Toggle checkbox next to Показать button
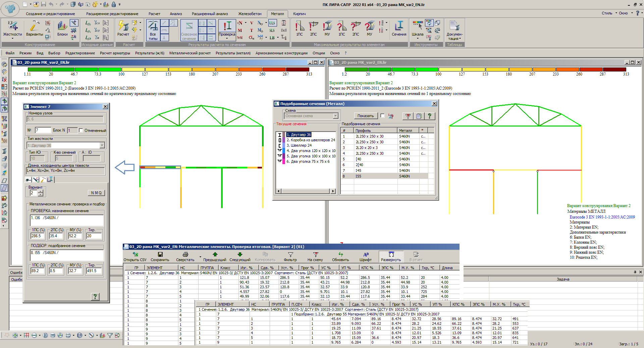The image size is (644, 348). click(x=382, y=116)
